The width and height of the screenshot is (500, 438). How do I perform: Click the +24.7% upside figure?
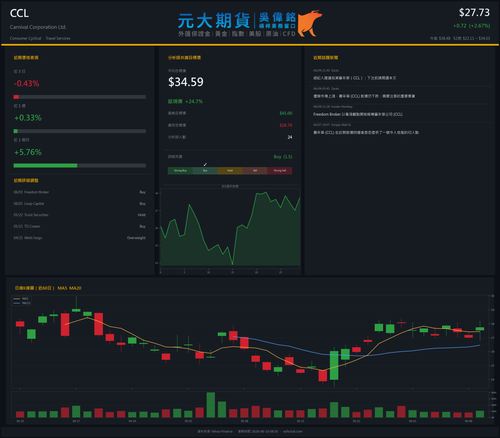(x=194, y=101)
